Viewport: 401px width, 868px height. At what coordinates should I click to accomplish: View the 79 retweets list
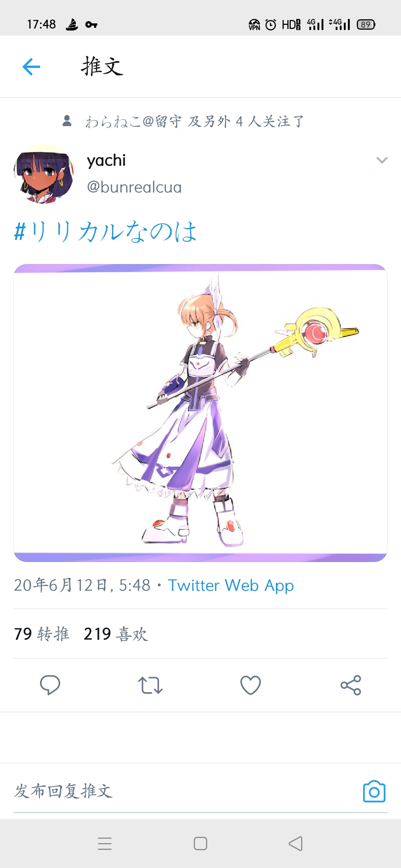42,634
